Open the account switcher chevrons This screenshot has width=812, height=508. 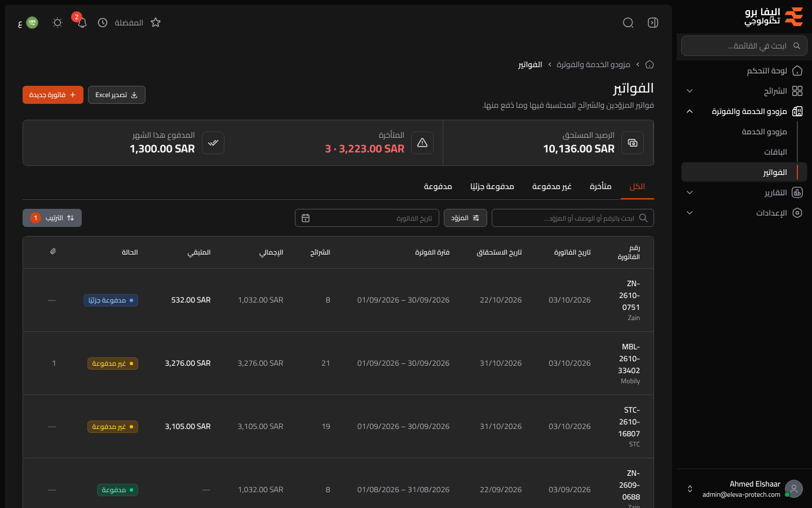690,489
